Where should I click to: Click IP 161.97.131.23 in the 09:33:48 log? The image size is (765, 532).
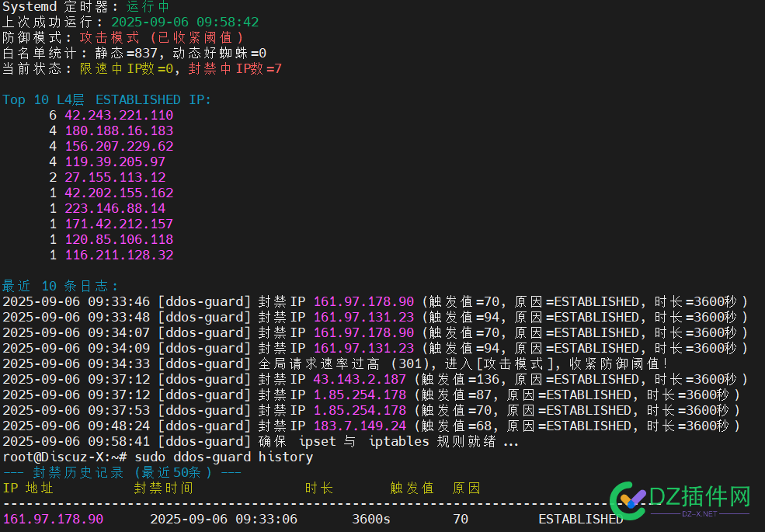(363, 317)
